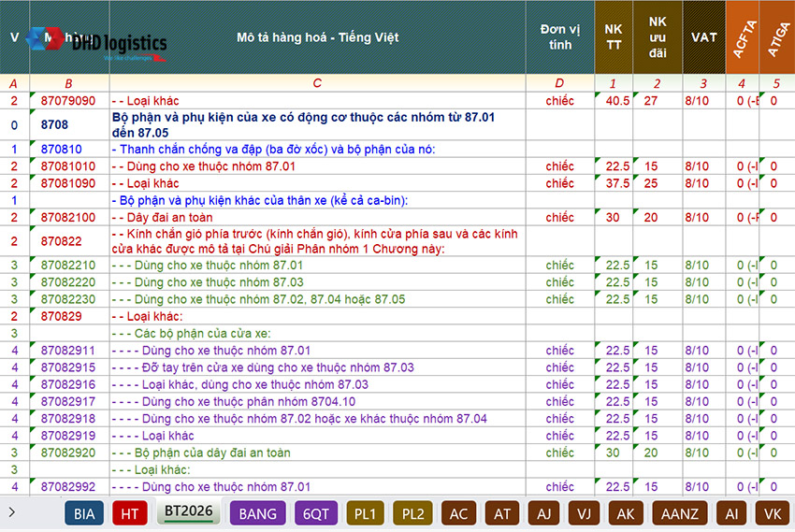Select code cell 87082220
The height and width of the screenshot is (532, 795).
[x=69, y=282]
